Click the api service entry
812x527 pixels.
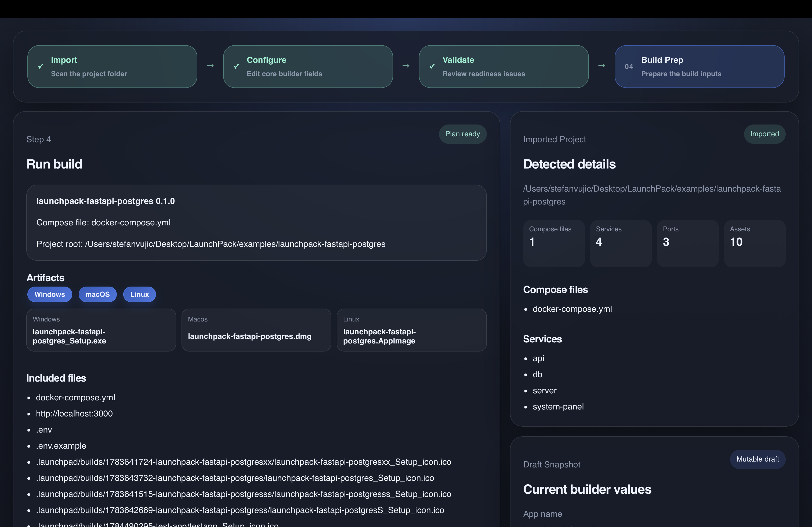(538, 358)
